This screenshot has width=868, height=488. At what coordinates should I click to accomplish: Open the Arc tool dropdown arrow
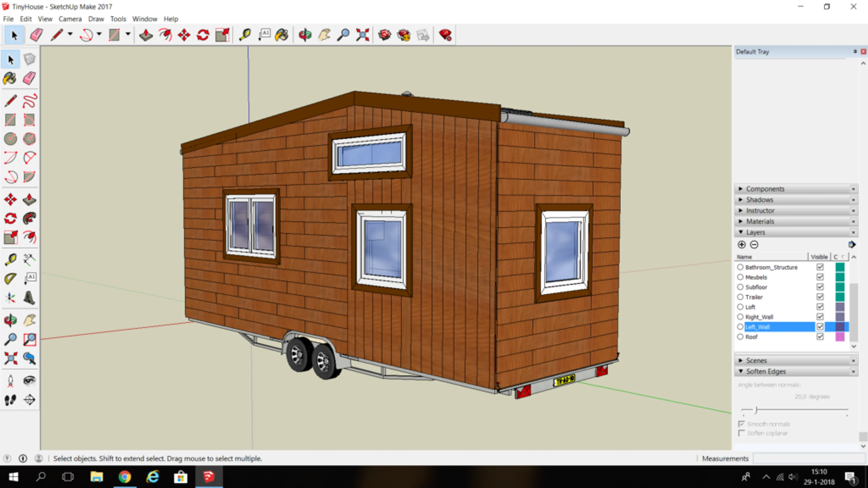99,34
